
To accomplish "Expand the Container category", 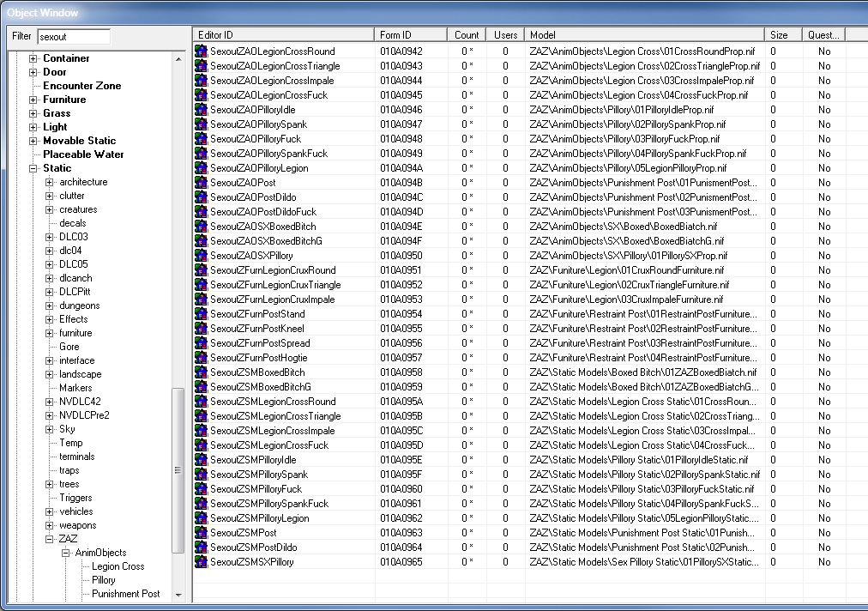I will tap(33, 58).
